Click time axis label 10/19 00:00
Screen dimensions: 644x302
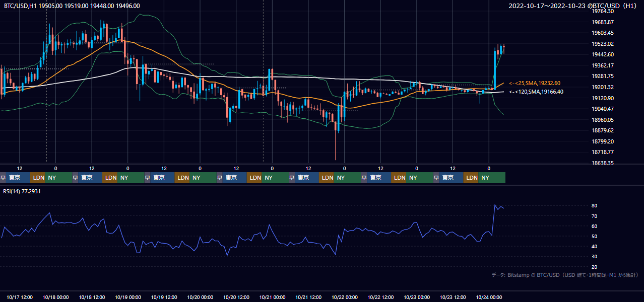128,297
